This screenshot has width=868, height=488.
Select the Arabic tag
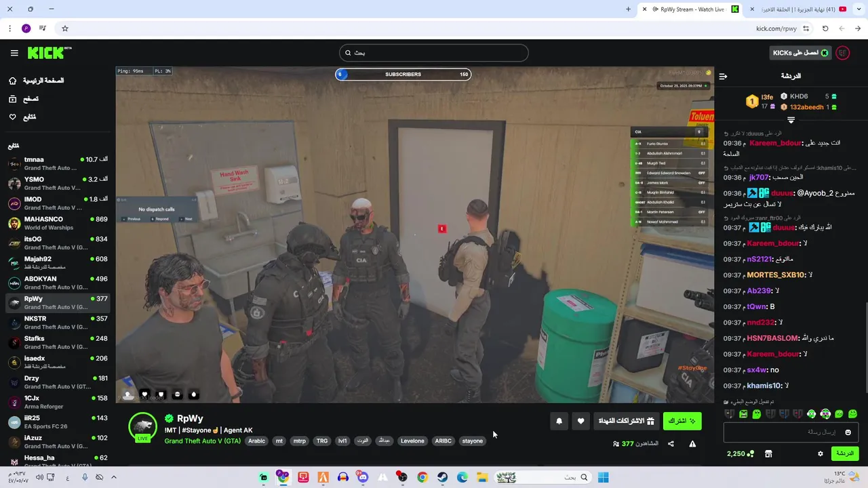coord(257,441)
